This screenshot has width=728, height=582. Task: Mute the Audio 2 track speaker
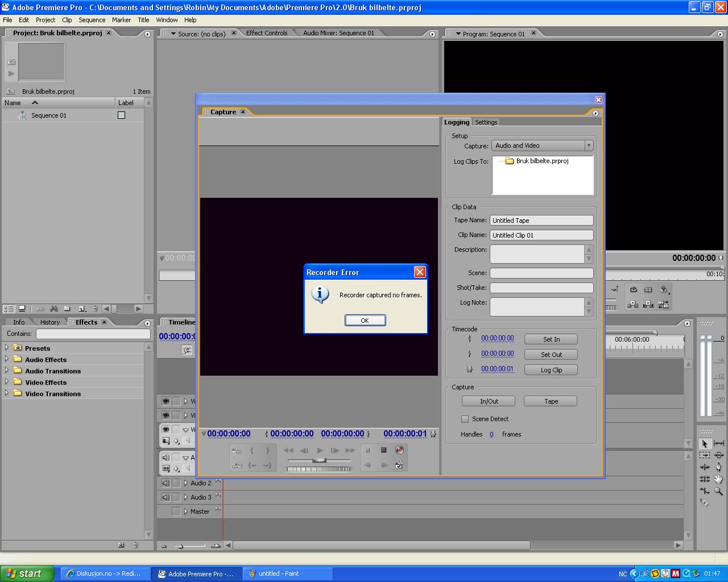(166, 483)
